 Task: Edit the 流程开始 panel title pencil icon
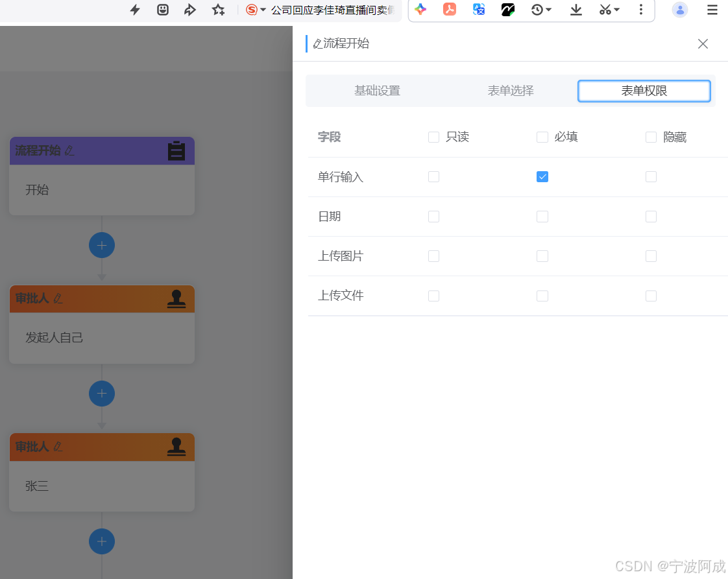(317, 43)
